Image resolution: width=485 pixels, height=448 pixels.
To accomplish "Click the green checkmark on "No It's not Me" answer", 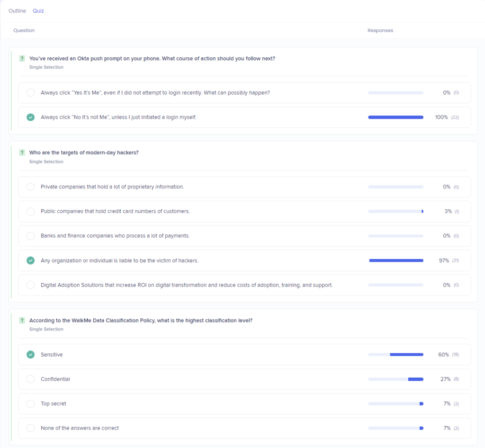I will 30,117.
